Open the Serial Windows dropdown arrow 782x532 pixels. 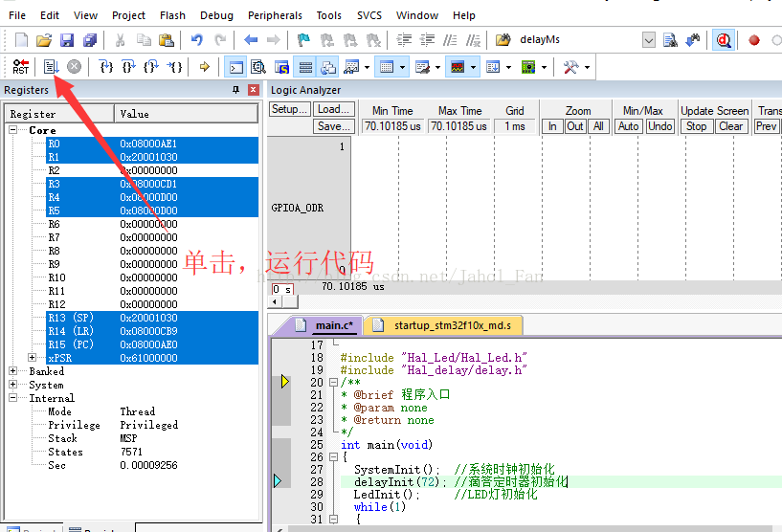[x=437, y=67]
